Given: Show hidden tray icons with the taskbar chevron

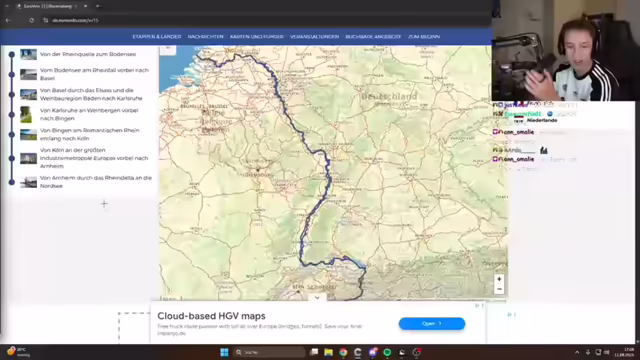Looking at the screenshot, I should pyautogui.click(x=577, y=352).
